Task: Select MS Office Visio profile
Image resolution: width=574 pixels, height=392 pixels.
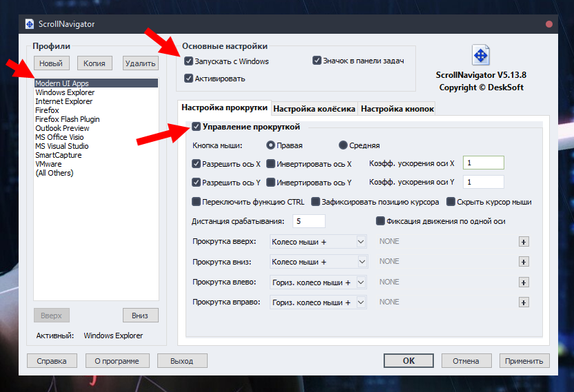Action: [96, 137]
